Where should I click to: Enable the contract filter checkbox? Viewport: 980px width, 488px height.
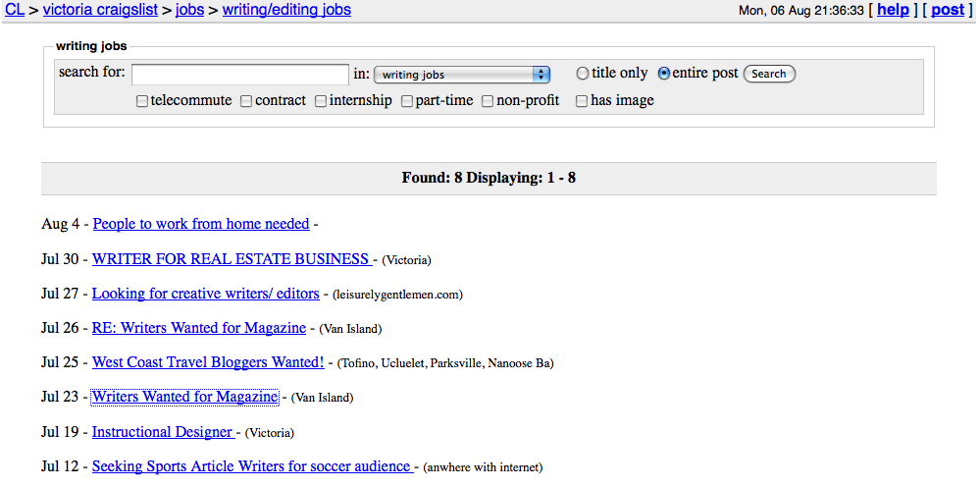[246, 101]
